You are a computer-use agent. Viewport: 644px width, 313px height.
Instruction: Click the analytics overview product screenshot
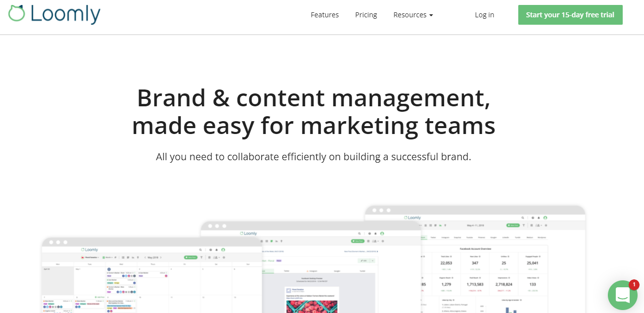pos(475,259)
